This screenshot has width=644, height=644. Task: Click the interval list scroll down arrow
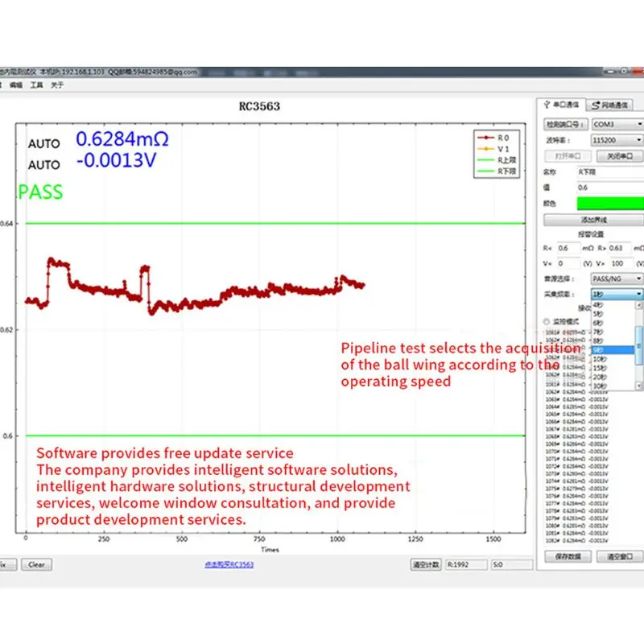(638, 386)
